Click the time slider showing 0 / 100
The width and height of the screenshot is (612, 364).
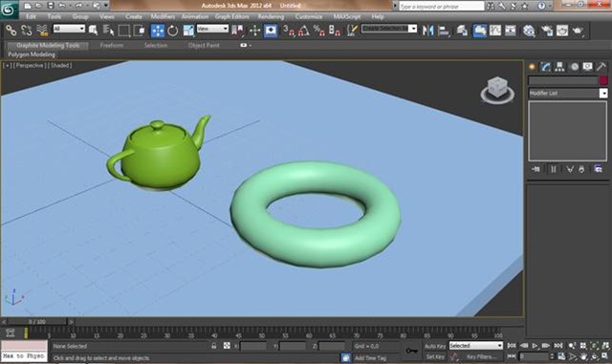pyautogui.click(x=36, y=322)
